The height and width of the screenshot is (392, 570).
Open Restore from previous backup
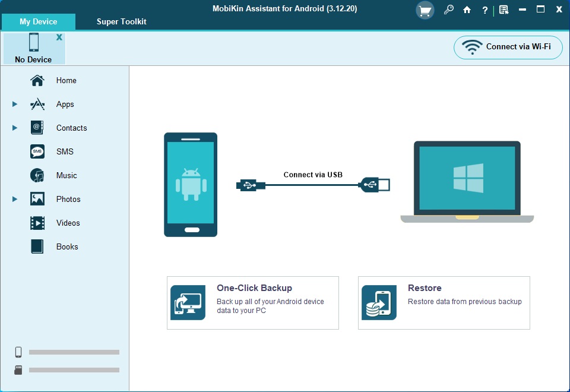pos(444,302)
